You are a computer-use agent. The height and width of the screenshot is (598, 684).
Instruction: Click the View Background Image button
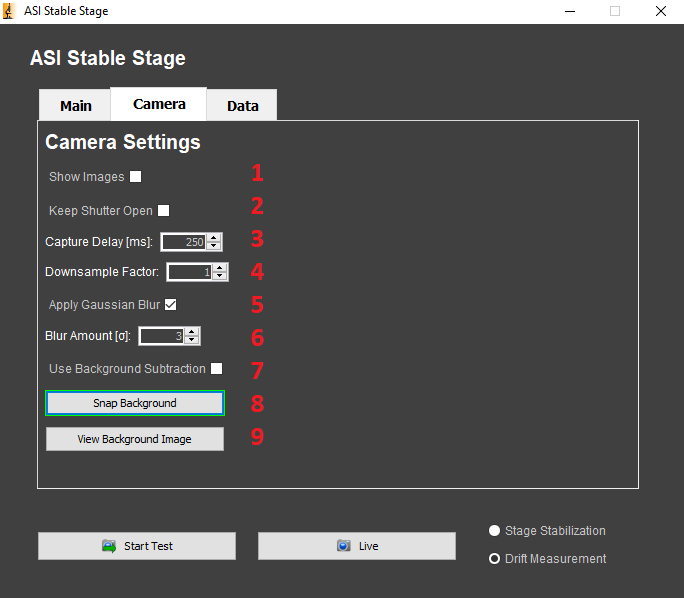[x=134, y=439]
